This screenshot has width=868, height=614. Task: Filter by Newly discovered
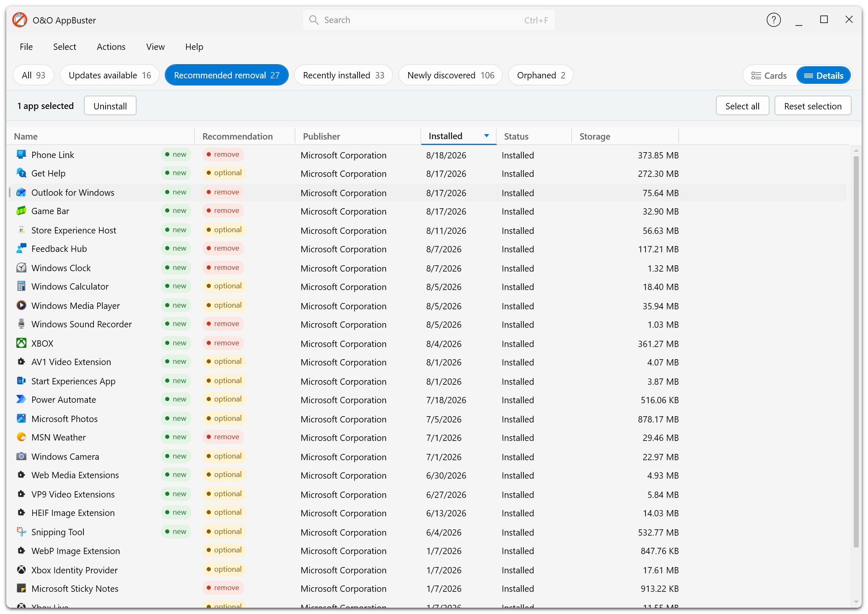451,75
